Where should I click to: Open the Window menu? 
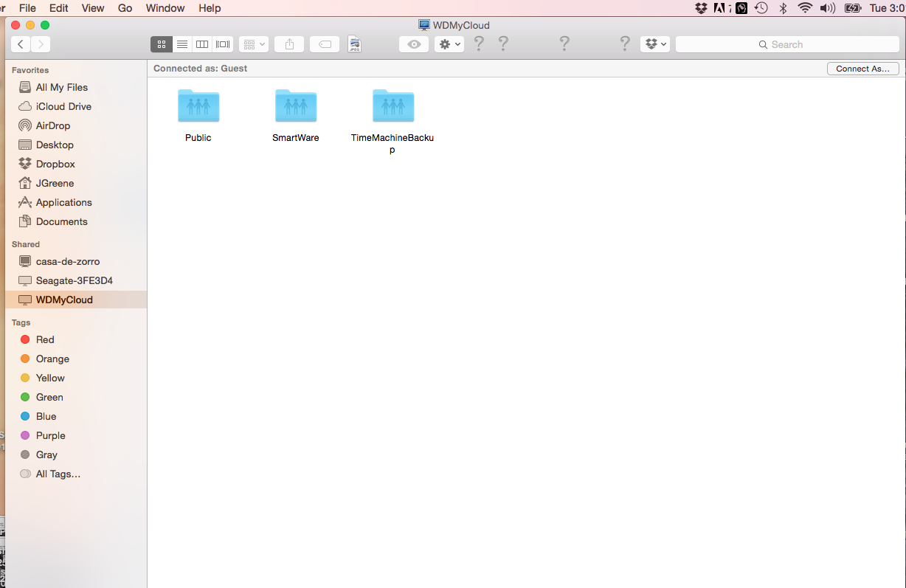[165, 8]
